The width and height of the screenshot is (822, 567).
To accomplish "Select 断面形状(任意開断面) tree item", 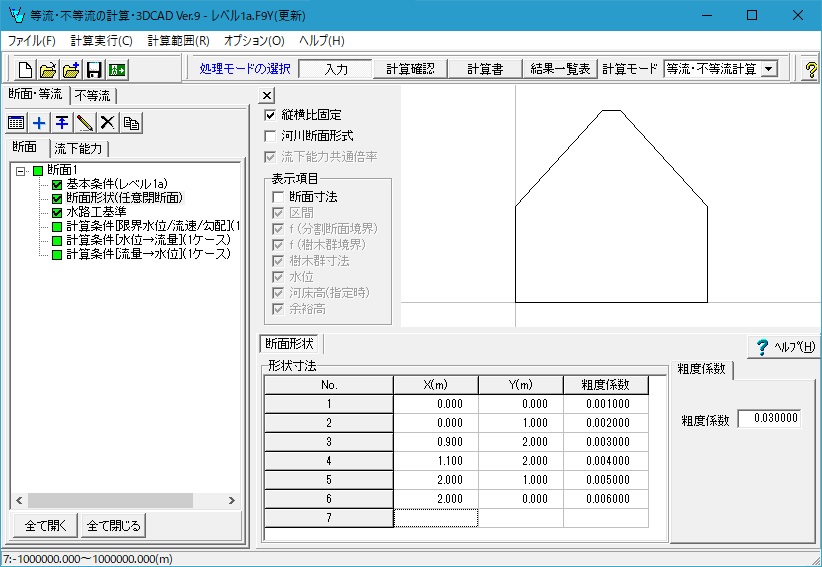I will (125, 198).
